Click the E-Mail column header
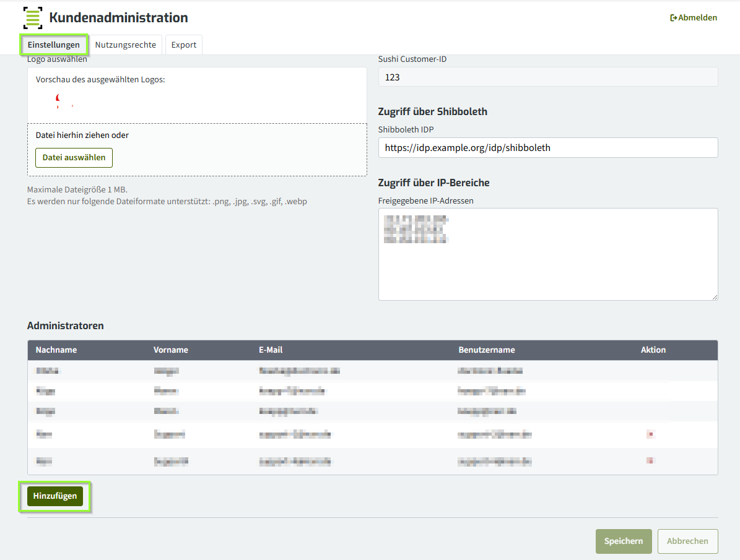The width and height of the screenshot is (740, 560). [x=271, y=350]
